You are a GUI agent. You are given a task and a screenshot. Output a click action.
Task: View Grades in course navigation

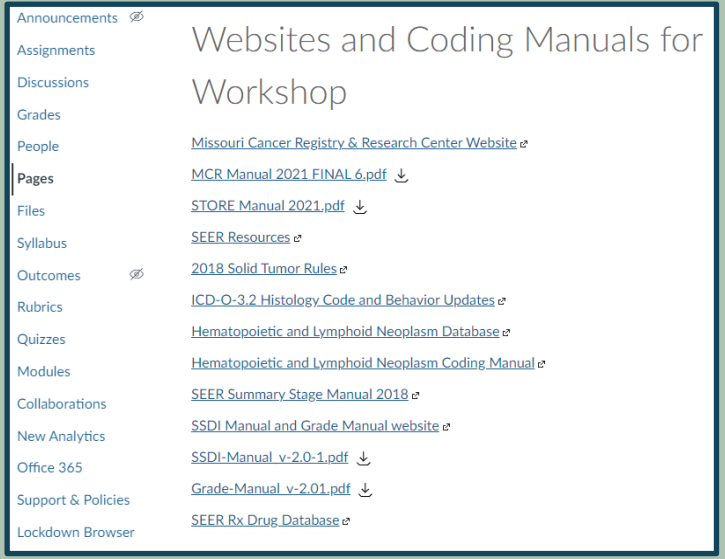point(39,115)
